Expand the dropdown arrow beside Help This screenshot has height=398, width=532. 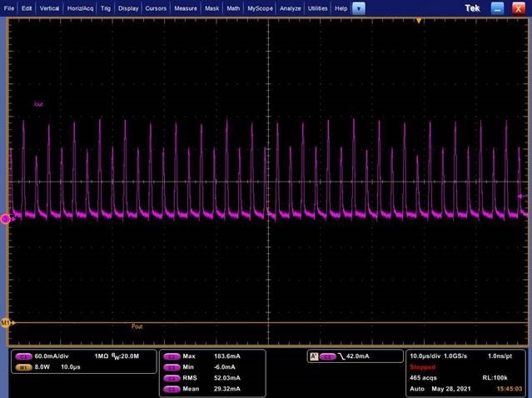[x=359, y=8]
